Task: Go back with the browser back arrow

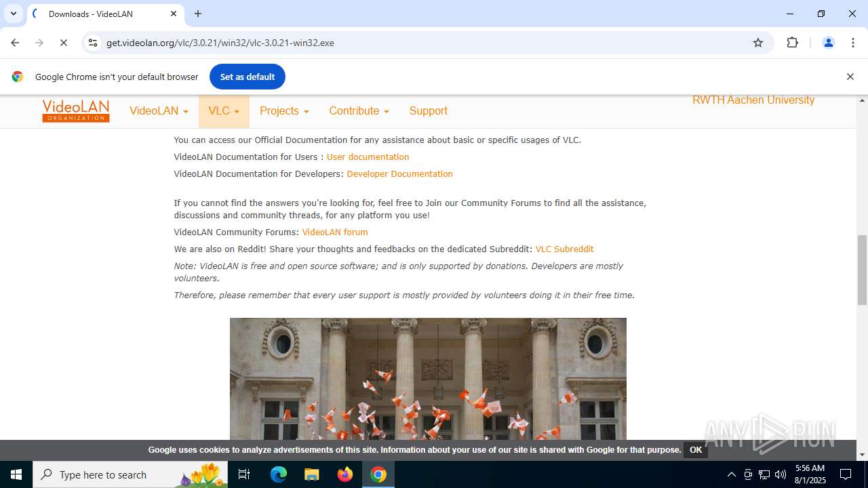Action: (x=15, y=43)
